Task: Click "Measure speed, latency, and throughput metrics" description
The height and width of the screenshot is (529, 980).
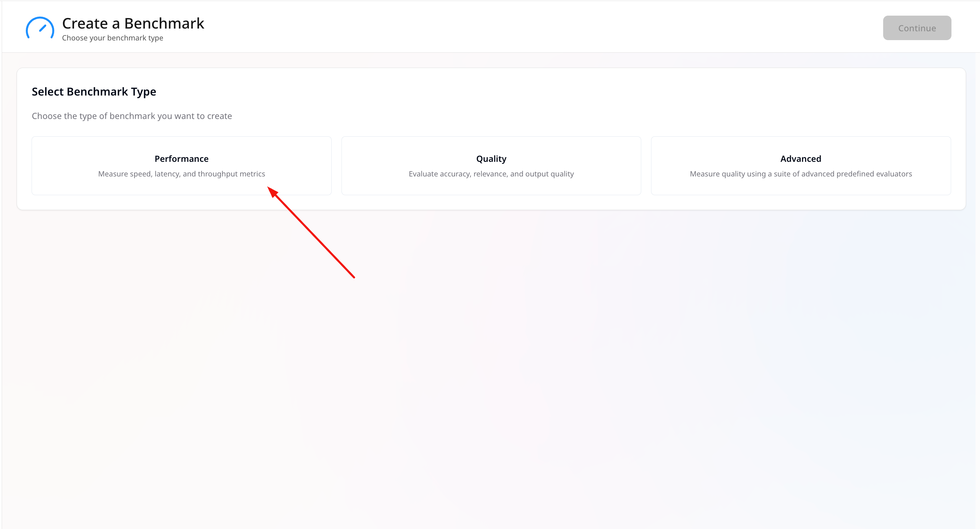Action: tap(181, 174)
